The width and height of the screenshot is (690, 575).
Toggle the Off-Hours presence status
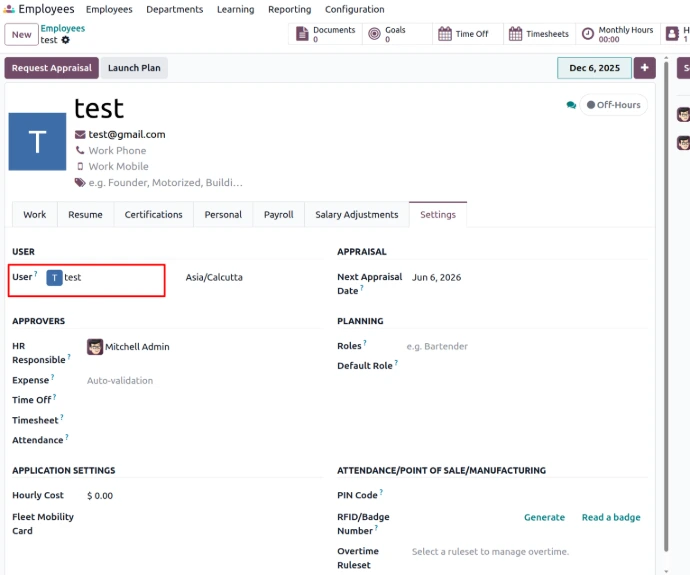tap(614, 105)
